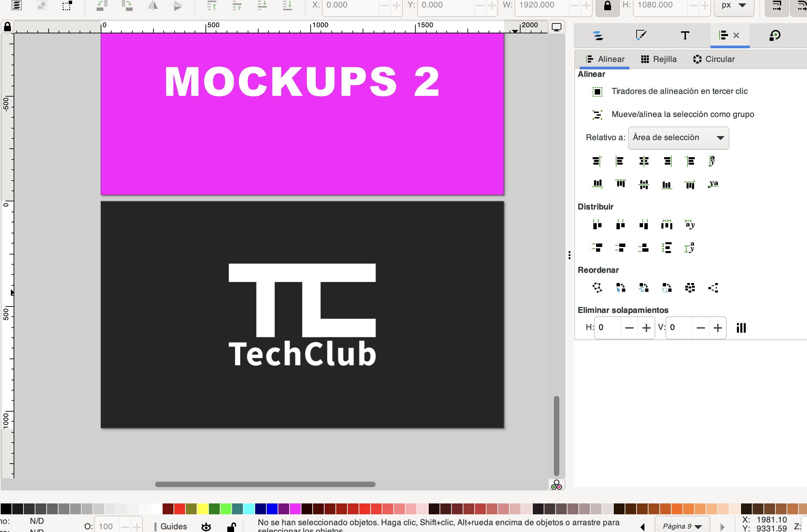Lower selection to bottom

(x=287, y=5)
